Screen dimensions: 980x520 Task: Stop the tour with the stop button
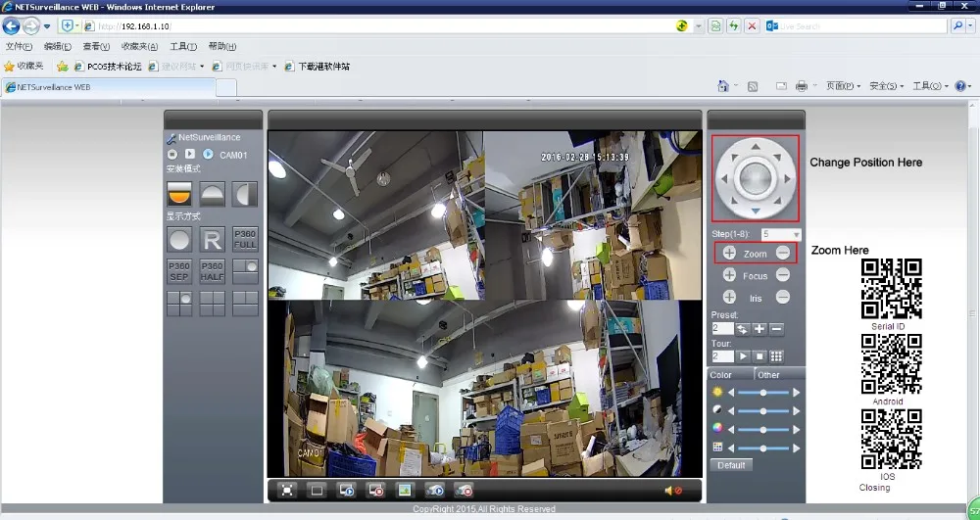[x=759, y=356]
